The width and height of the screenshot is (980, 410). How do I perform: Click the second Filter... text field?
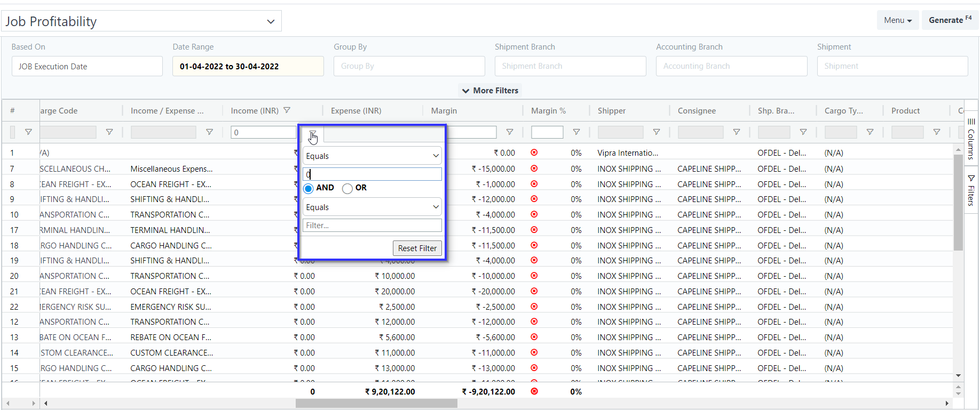(372, 226)
